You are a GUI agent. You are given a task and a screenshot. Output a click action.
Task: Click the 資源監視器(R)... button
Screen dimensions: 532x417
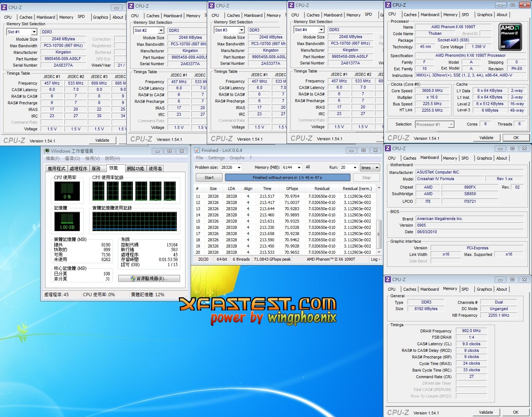click(149, 279)
